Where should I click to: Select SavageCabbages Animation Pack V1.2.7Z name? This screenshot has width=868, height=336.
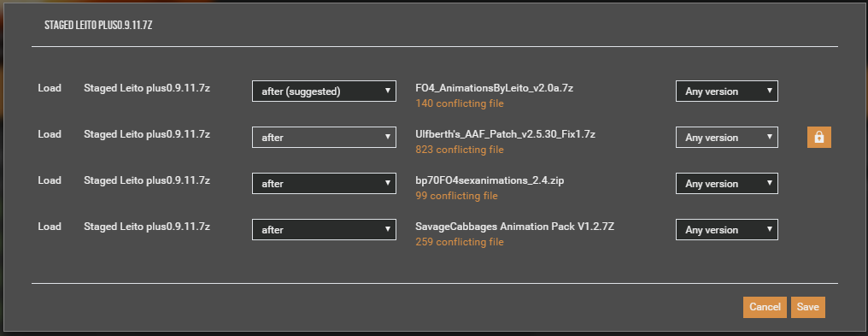click(x=514, y=227)
